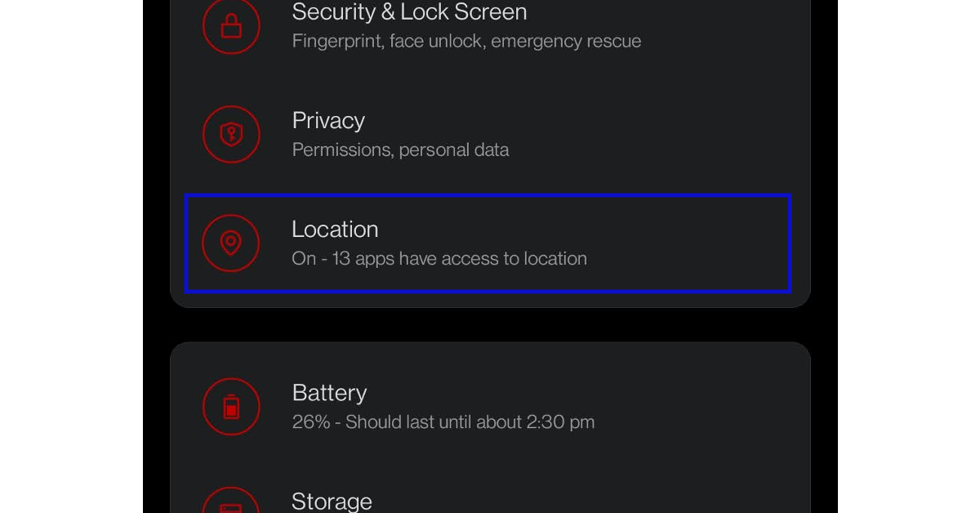980x513 pixels.
Task: Open the Location settings title
Action: point(335,230)
